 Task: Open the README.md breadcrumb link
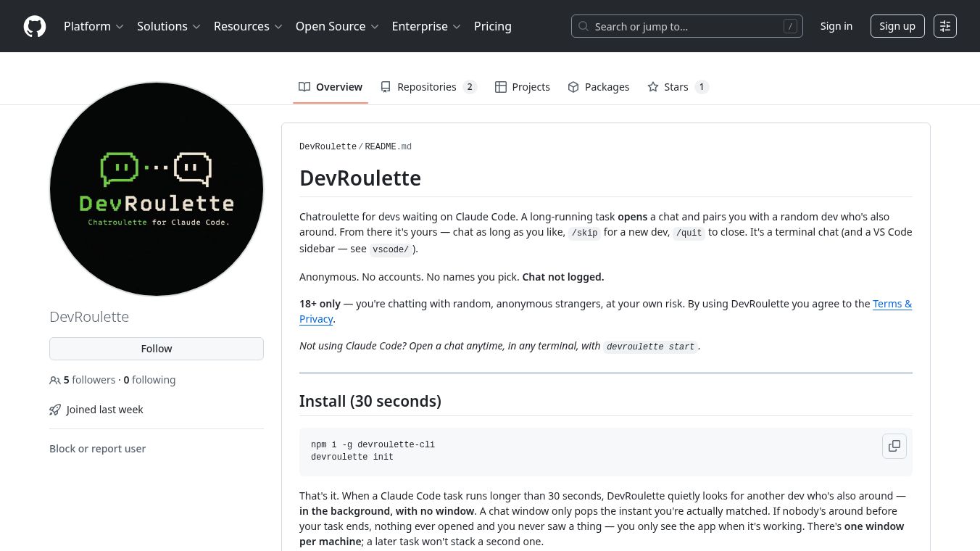[x=389, y=146]
